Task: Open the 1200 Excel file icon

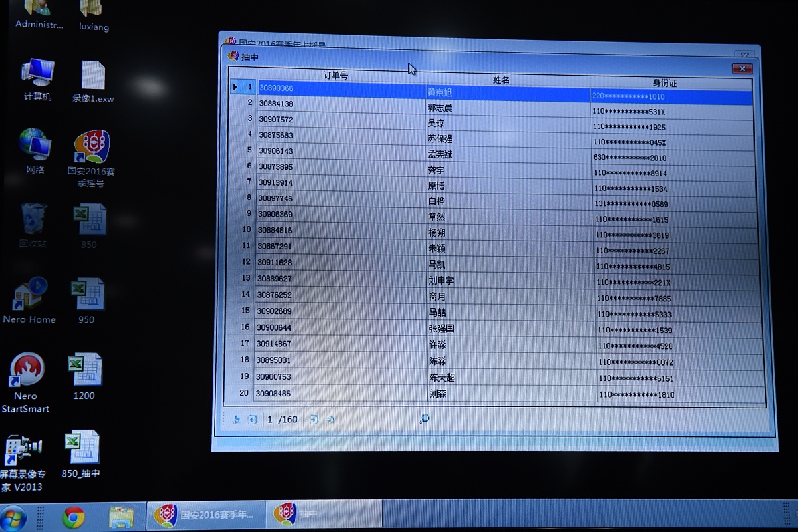Action: click(84, 370)
